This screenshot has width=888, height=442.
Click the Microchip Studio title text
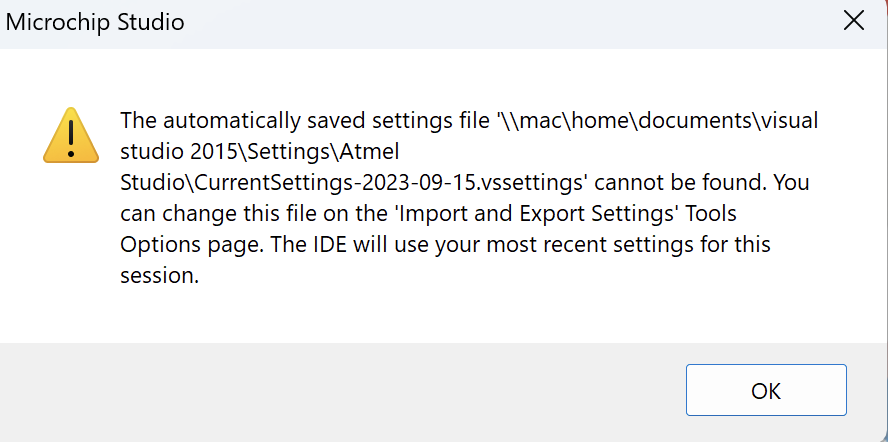[x=95, y=23]
